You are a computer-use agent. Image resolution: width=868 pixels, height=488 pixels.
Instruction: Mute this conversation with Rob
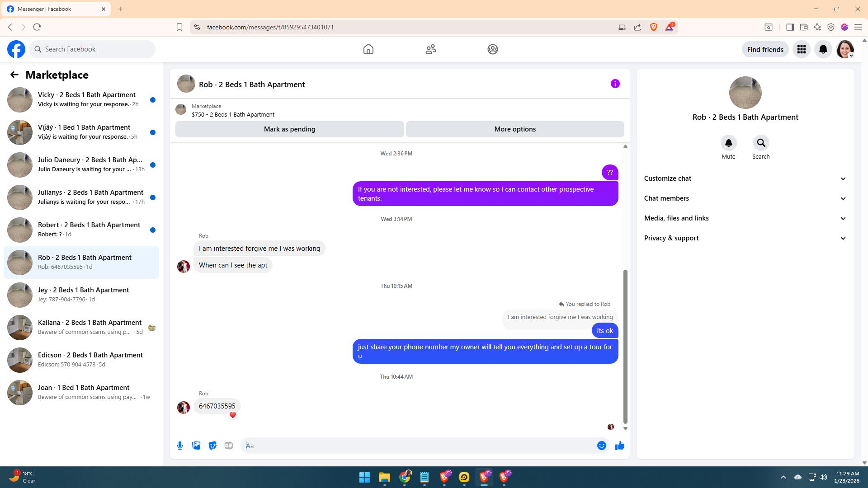[x=728, y=143]
